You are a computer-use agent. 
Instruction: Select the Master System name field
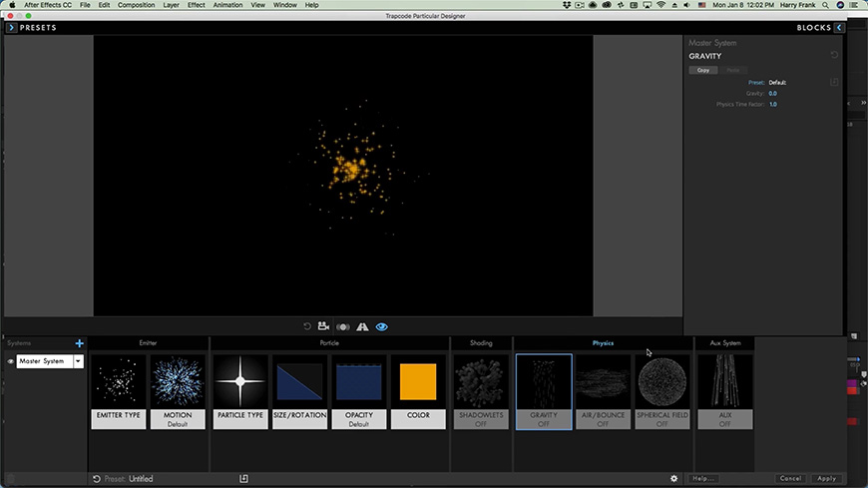(44, 361)
